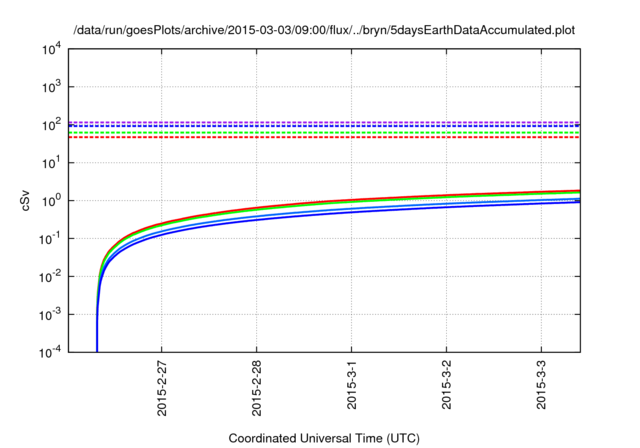Select the 10^-4 y-axis label
The image size is (640, 448).
[50, 352]
